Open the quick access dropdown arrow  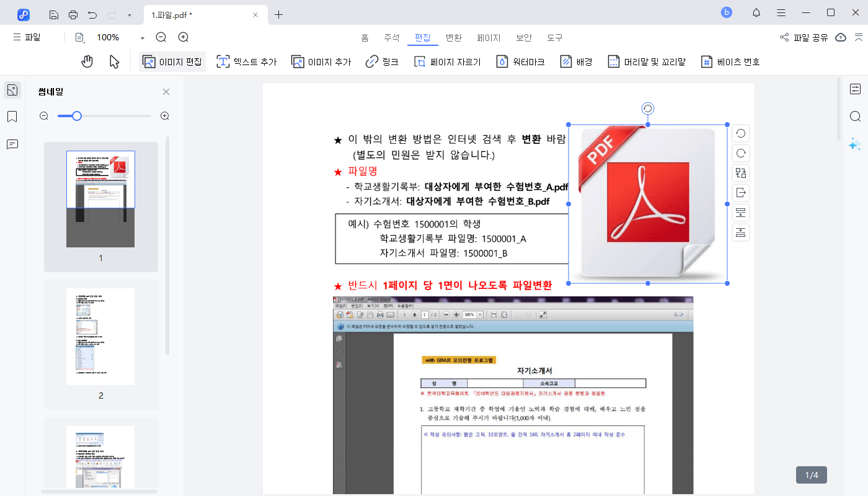[x=129, y=15]
